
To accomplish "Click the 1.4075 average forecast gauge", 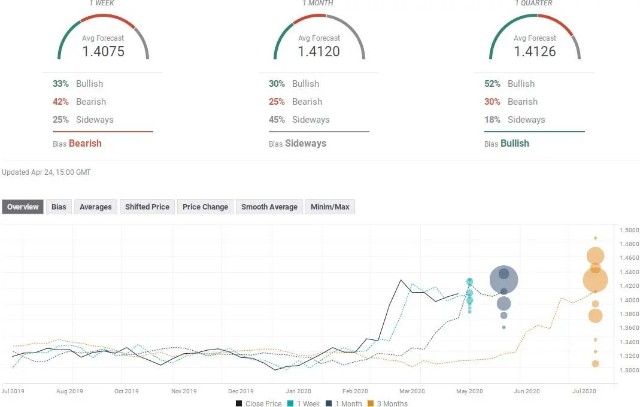I will click(101, 40).
